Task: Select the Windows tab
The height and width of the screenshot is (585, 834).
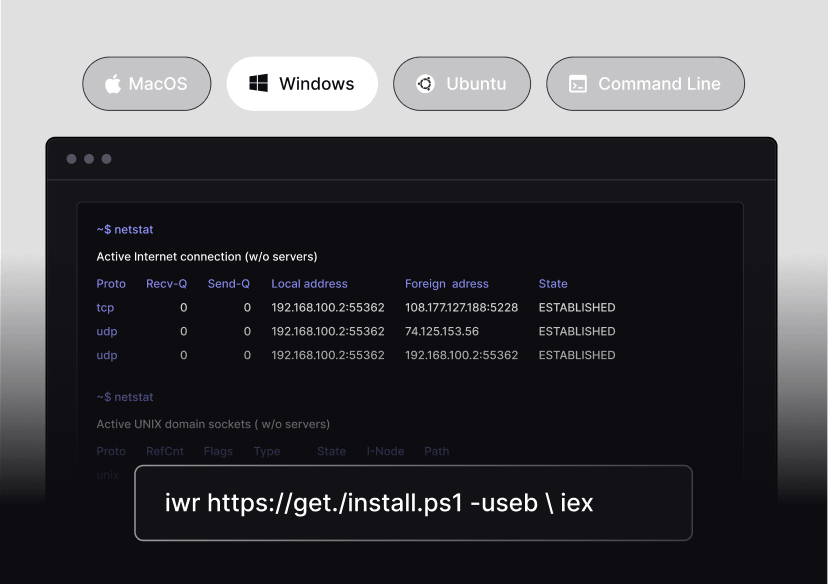Action: pyautogui.click(x=302, y=83)
